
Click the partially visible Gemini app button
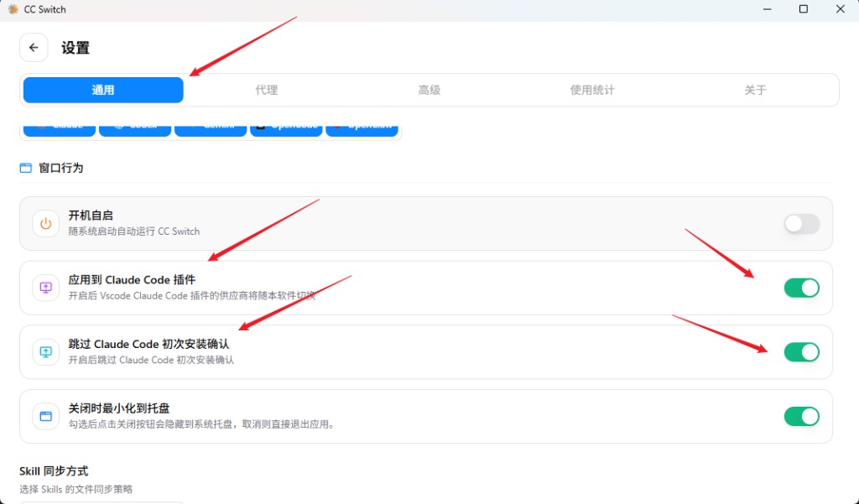click(211, 128)
